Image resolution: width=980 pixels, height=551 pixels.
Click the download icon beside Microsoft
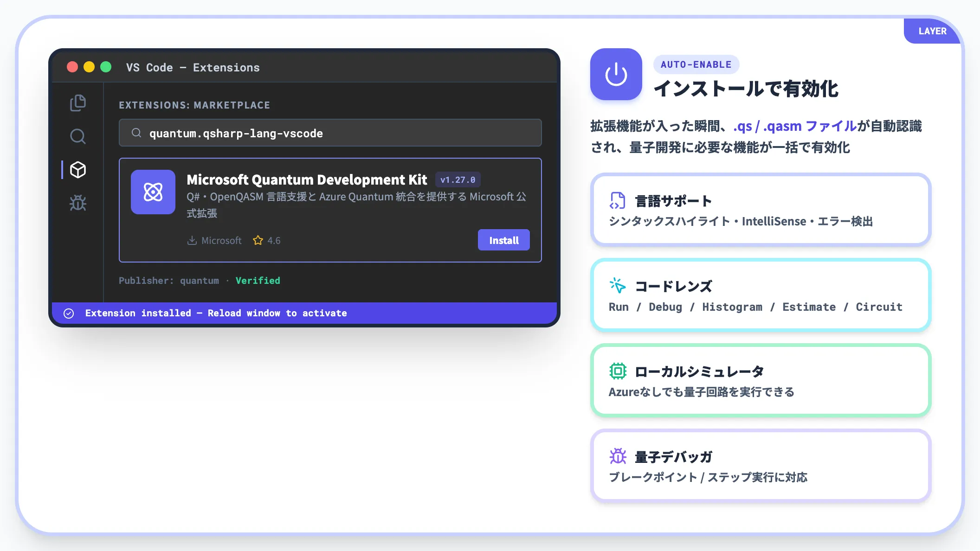pyautogui.click(x=192, y=240)
